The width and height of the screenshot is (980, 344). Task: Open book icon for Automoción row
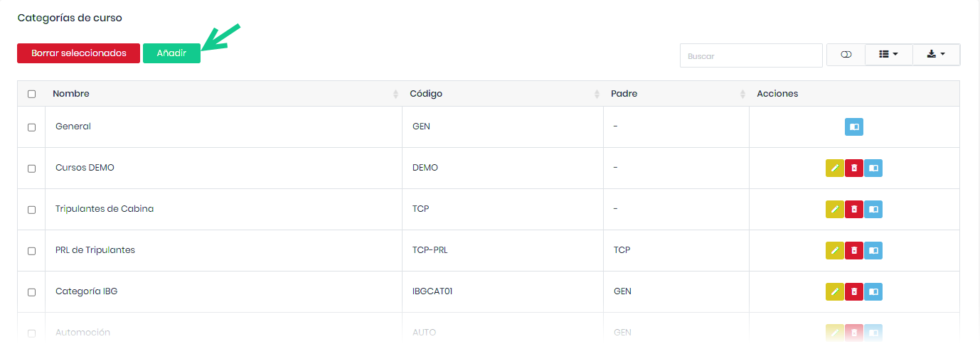tap(873, 333)
